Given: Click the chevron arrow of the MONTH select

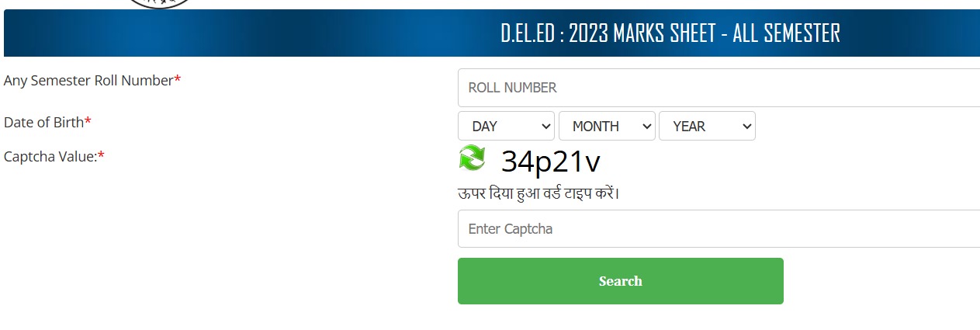Looking at the screenshot, I should [644, 126].
